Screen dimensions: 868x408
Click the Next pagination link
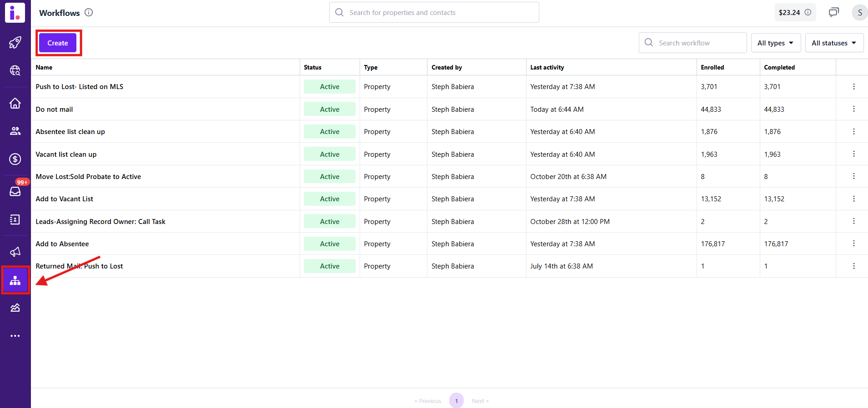tap(480, 401)
